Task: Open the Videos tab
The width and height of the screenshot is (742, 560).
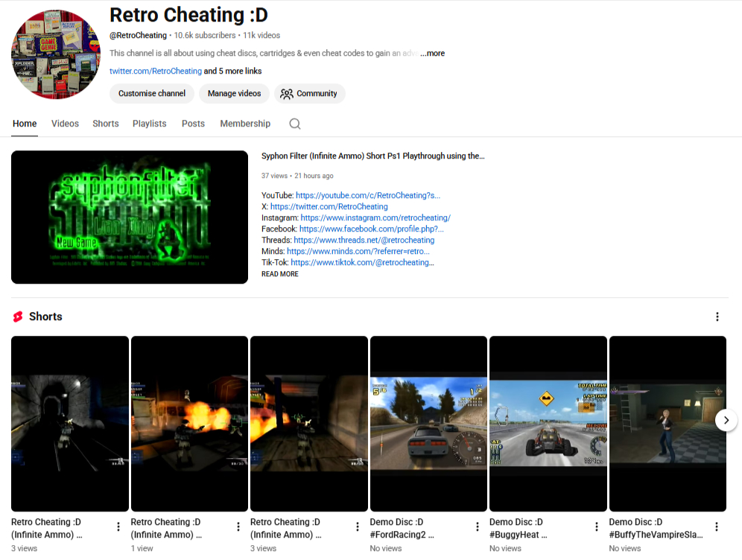Action: (65, 124)
